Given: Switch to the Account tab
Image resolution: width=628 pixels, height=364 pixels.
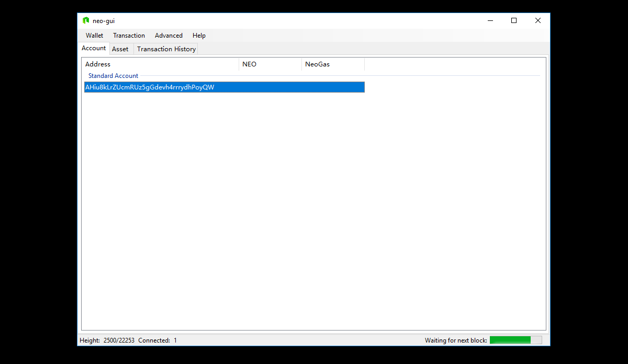Looking at the screenshot, I should point(94,48).
